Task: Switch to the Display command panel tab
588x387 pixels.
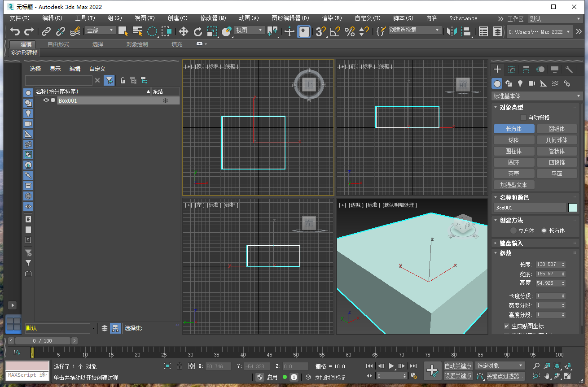Action: click(555, 70)
